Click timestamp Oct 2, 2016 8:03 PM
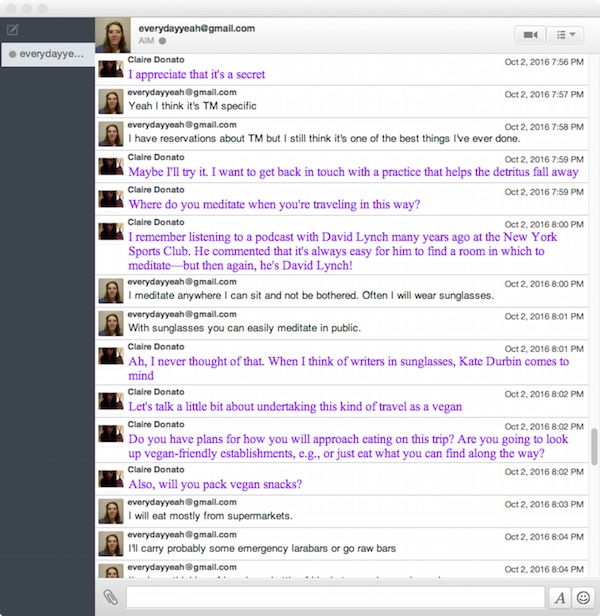 544,504
